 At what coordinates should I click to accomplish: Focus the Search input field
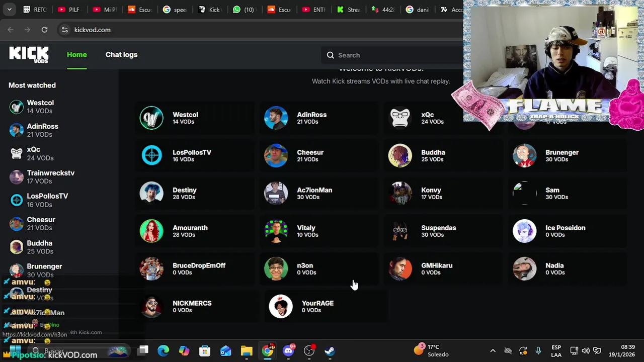pyautogui.click(x=392, y=55)
